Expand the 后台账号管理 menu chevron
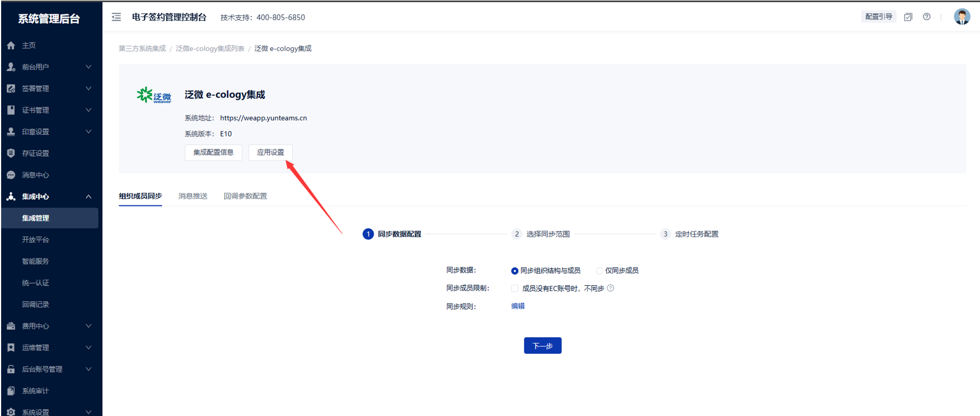Viewport: 980px width, 416px height. click(x=88, y=369)
